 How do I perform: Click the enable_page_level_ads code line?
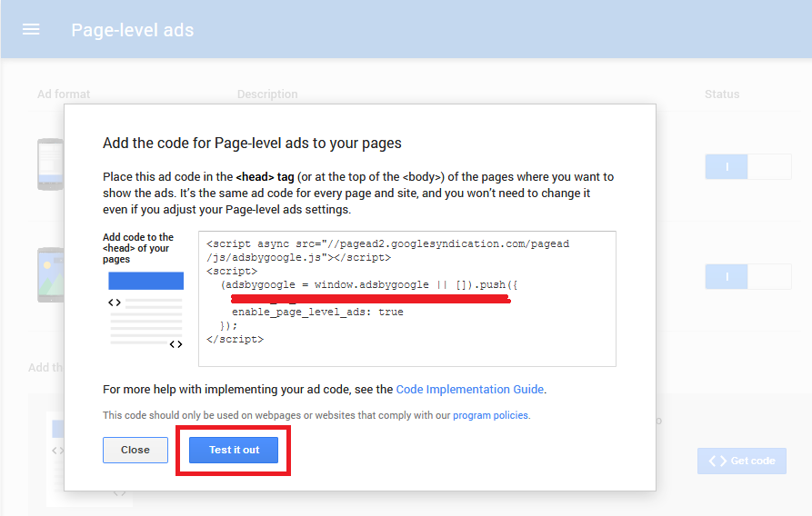pos(317,313)
